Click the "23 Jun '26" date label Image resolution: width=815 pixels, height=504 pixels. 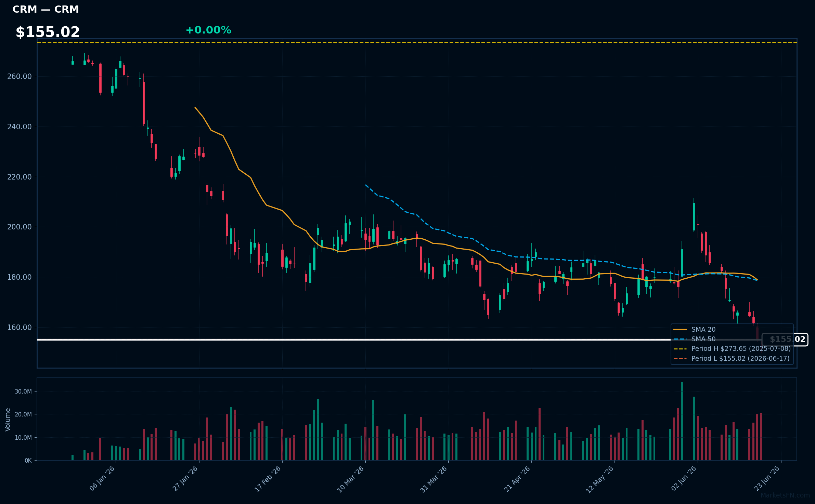(x=767, y=479)
